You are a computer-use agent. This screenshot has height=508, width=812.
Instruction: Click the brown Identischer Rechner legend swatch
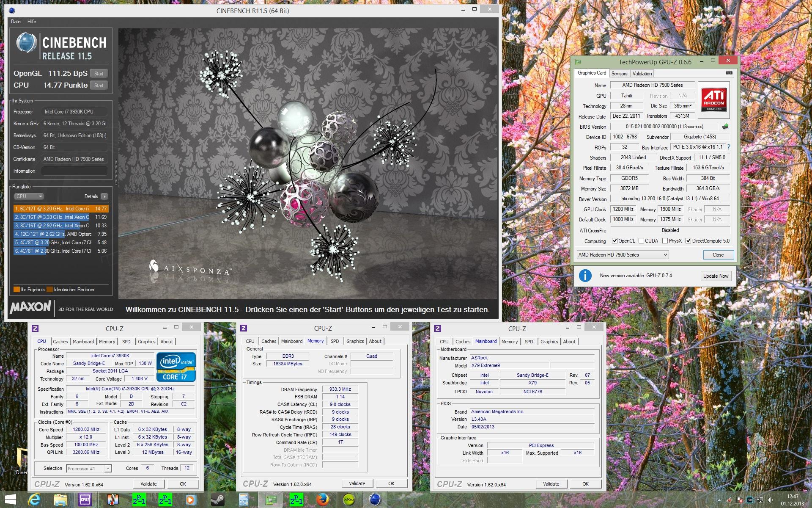tap(50, 290)
